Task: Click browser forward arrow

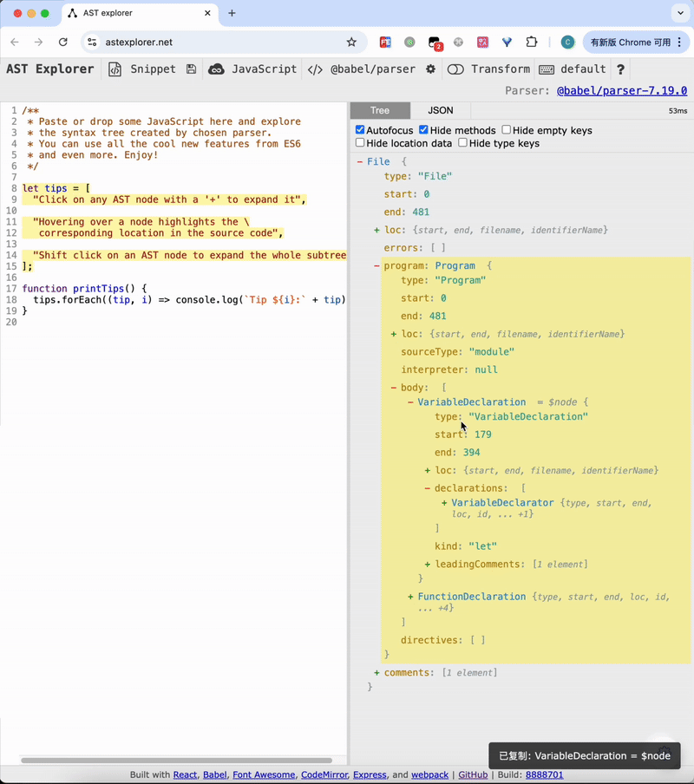Action: [x=38, y=42]
